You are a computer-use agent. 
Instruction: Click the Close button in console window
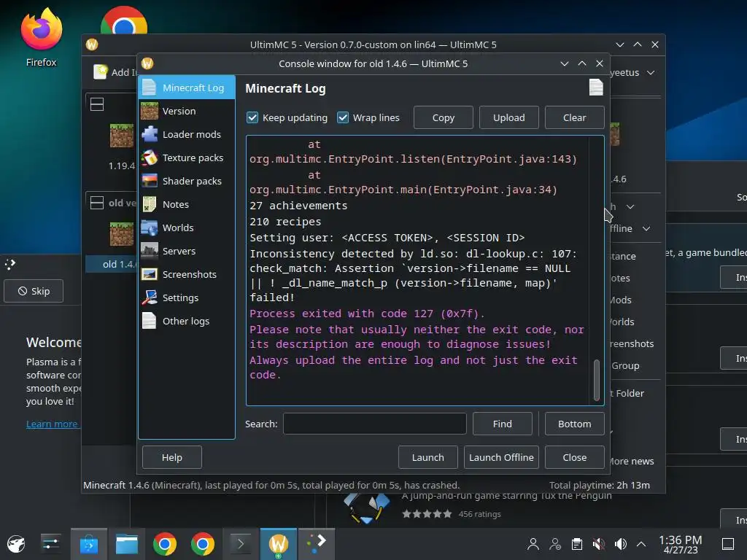[x=575, y=457]
